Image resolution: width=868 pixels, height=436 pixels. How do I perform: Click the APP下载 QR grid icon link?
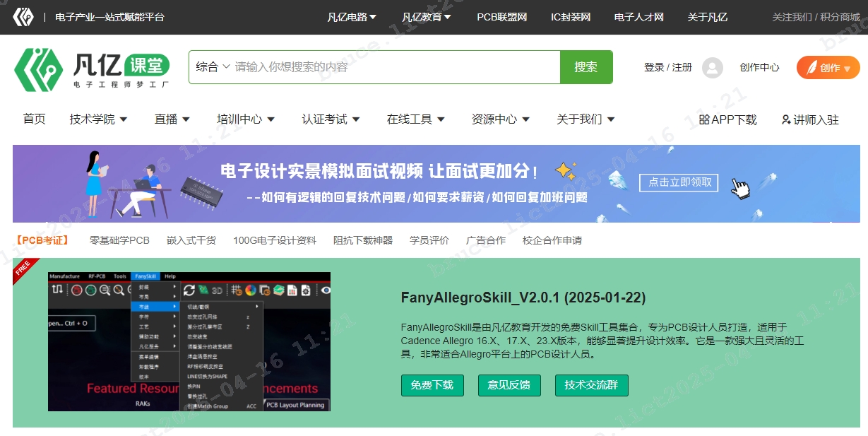727,119
